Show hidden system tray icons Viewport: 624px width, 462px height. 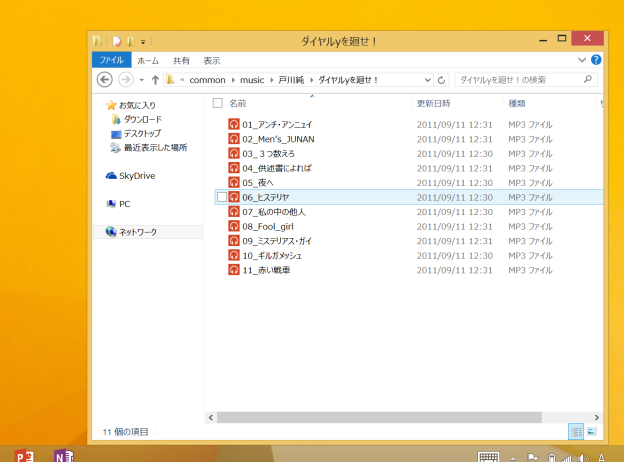[513, 458]
